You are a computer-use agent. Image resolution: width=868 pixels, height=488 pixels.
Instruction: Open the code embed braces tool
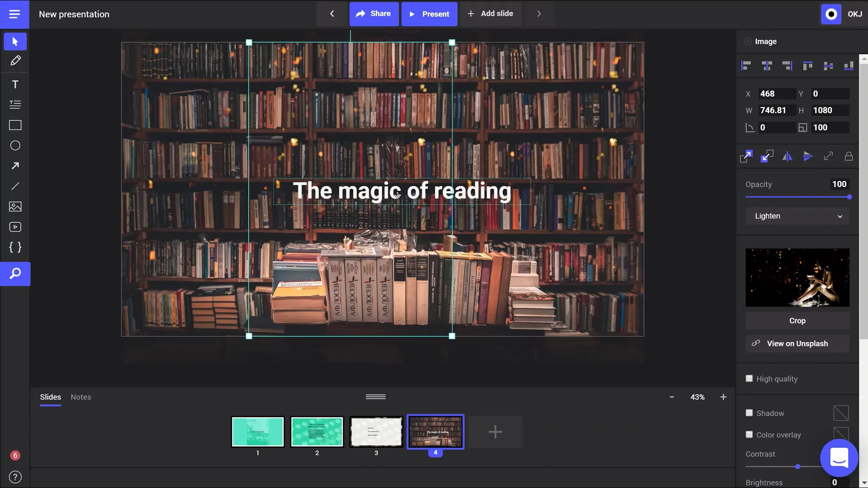pyautogui.click(x=15, y=247)
